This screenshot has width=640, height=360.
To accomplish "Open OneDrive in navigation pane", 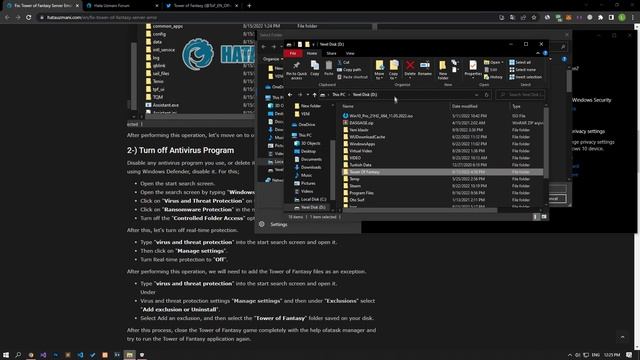I will point(304,124).
